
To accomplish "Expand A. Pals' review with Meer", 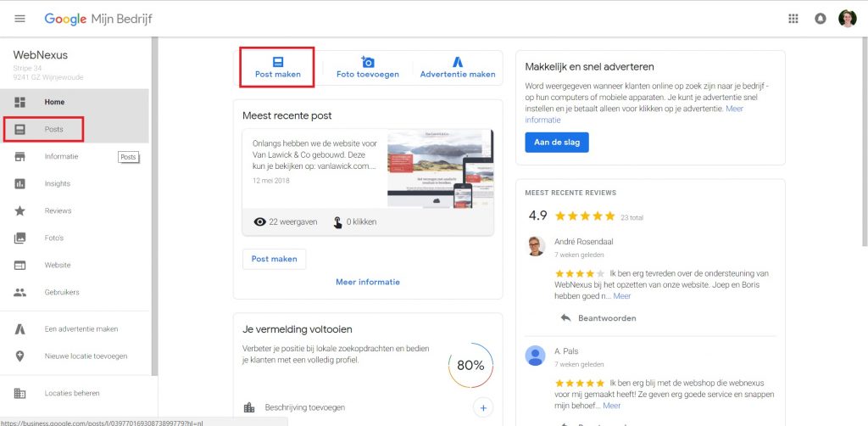I will (x=612, y=406).
